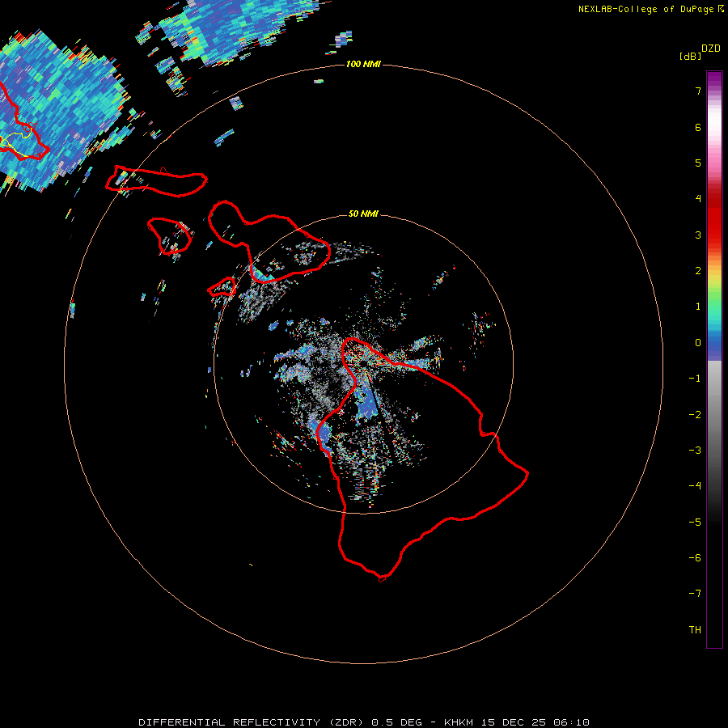Click the "50 NMI" range ring label

tap(363, 214)
